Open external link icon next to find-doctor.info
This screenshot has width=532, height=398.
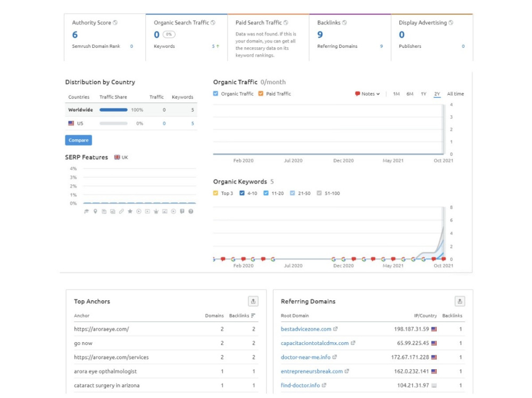click(325, 385)
